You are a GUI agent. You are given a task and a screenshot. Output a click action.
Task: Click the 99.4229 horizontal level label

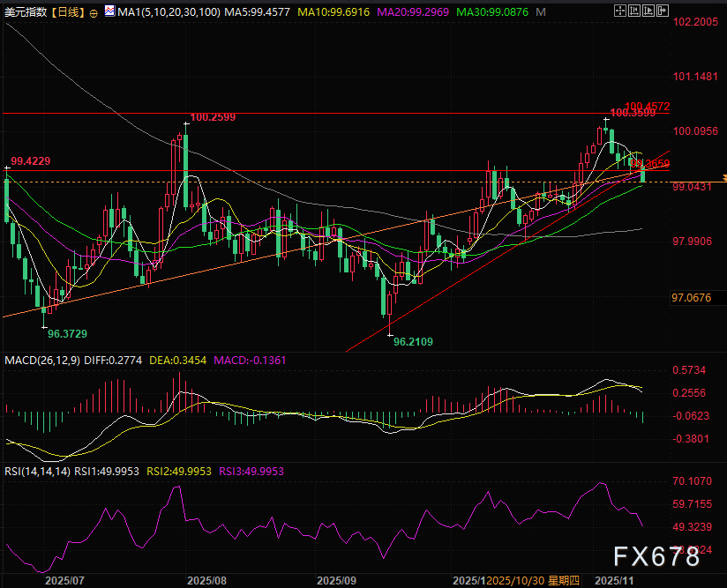click(30, 161)
